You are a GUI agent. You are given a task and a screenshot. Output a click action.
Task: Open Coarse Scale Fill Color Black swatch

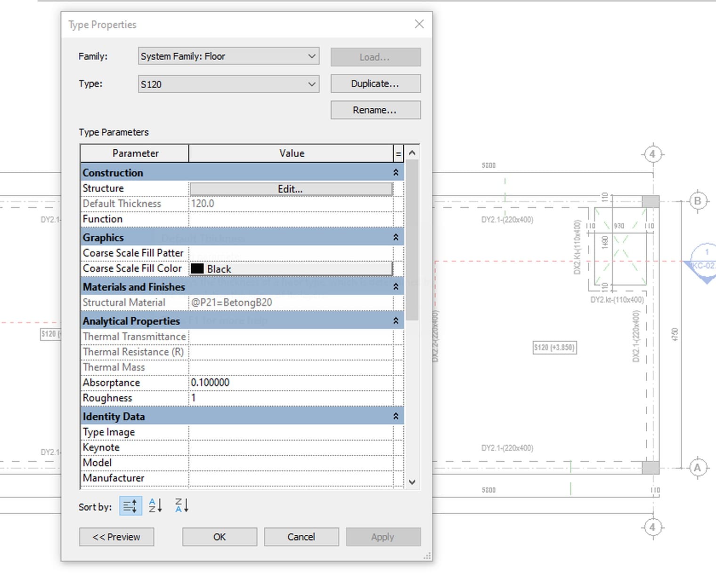291,269
